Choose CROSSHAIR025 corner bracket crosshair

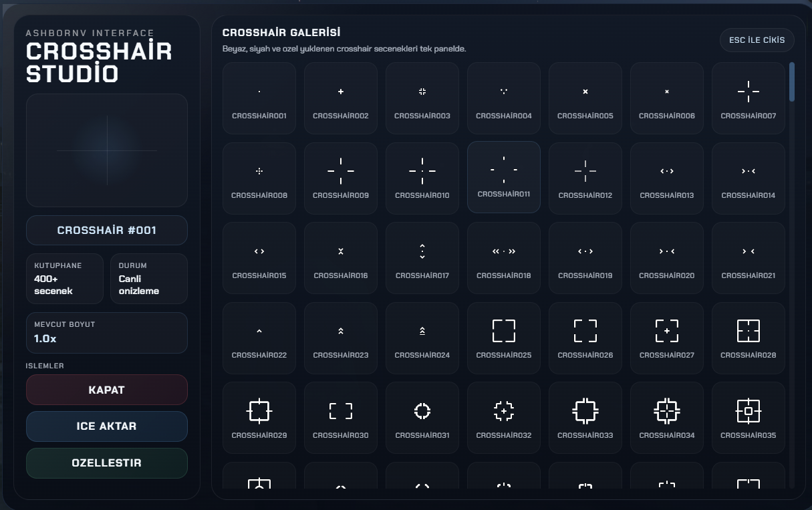(504, 338)
